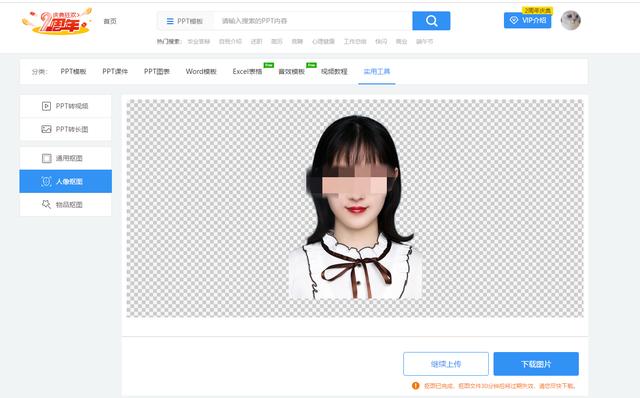Screen dimensions: 640x398
Task: Open the PPT转长图 tool in sidebar
Action: [x=65, y=129]
